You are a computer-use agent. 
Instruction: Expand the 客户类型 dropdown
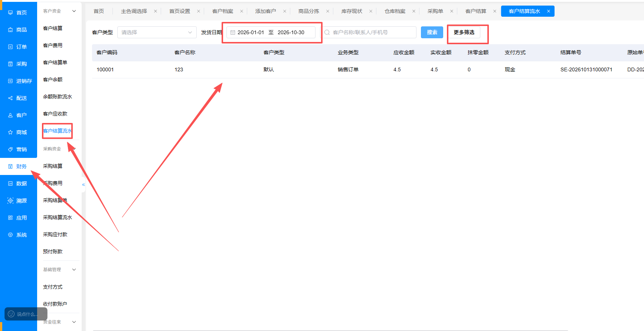point(157,32)
